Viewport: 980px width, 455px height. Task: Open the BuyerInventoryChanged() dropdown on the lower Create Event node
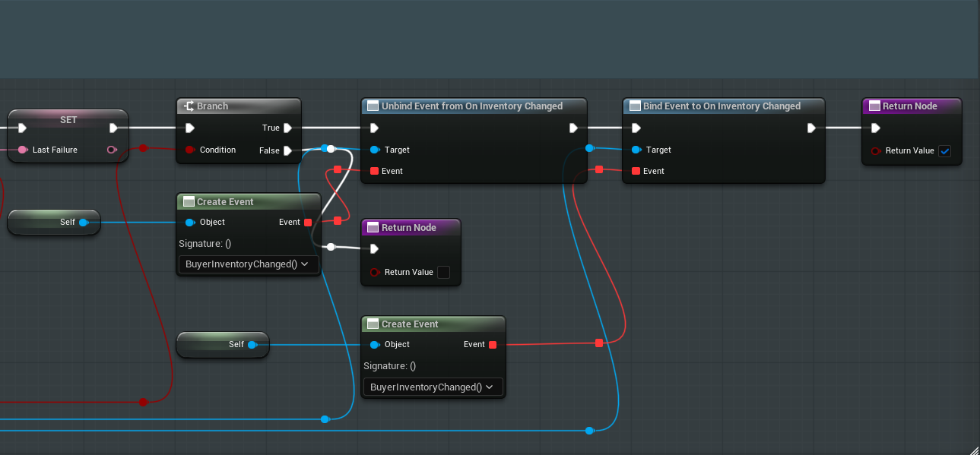(x=433, y=387)
